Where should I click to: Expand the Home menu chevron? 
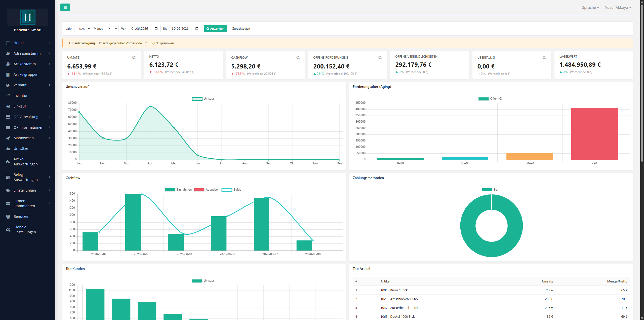click(x=49, y=43)
